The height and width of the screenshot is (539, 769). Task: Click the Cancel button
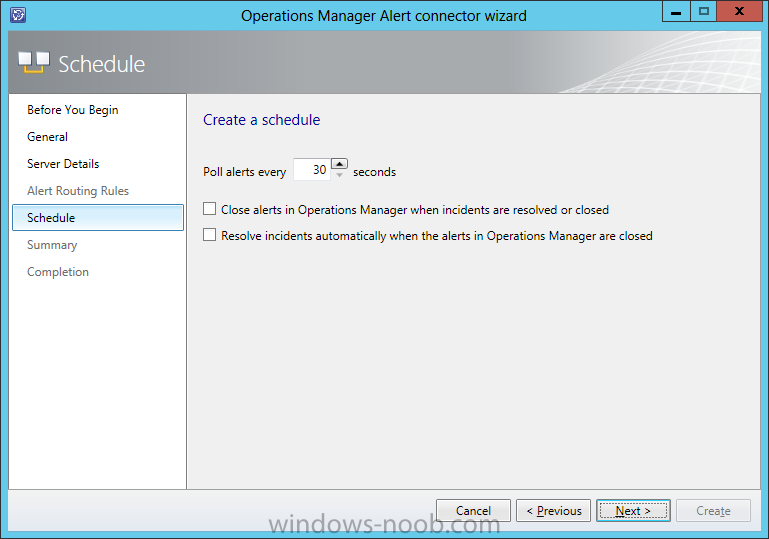473,511
